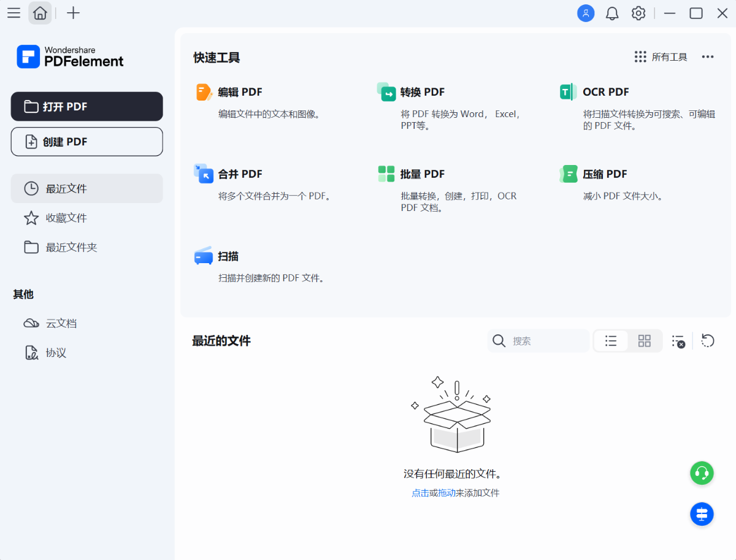Expand the three-dot more options menu
Image resolution: width=736 pixels, height=560 pixels.
coord(708,57)
